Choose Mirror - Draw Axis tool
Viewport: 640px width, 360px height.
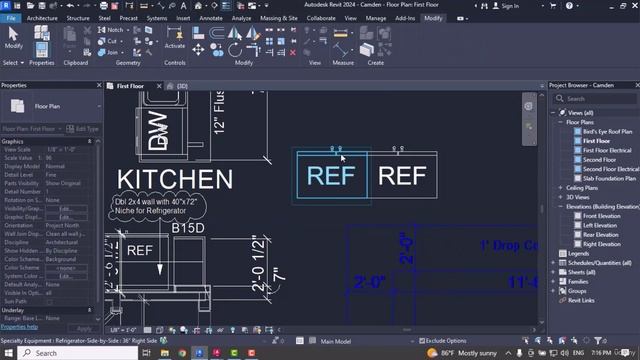pyautogui.click(x=253, y=33)
